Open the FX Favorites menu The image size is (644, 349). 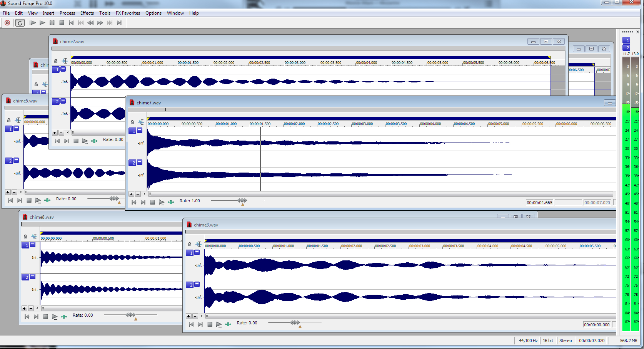click(x=128, y=13)
